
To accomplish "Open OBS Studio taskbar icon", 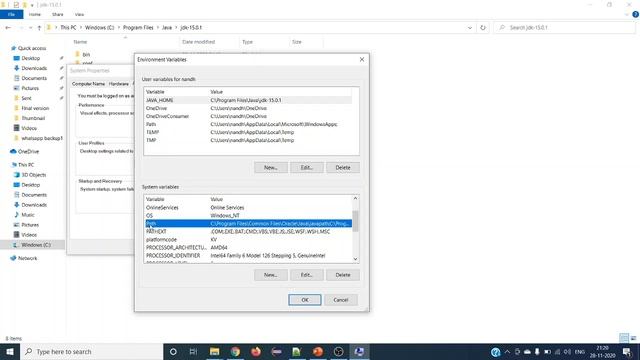I will [x=338, y=351].
